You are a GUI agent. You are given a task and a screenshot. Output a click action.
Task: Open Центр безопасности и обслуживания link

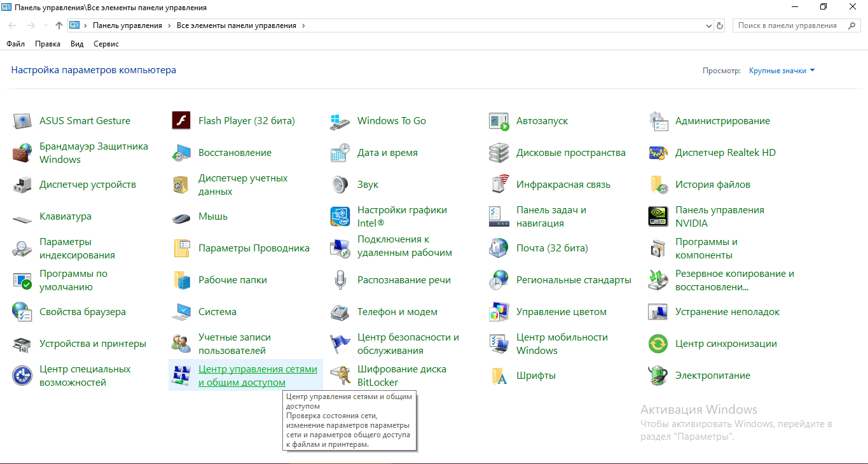pos(408,344)
